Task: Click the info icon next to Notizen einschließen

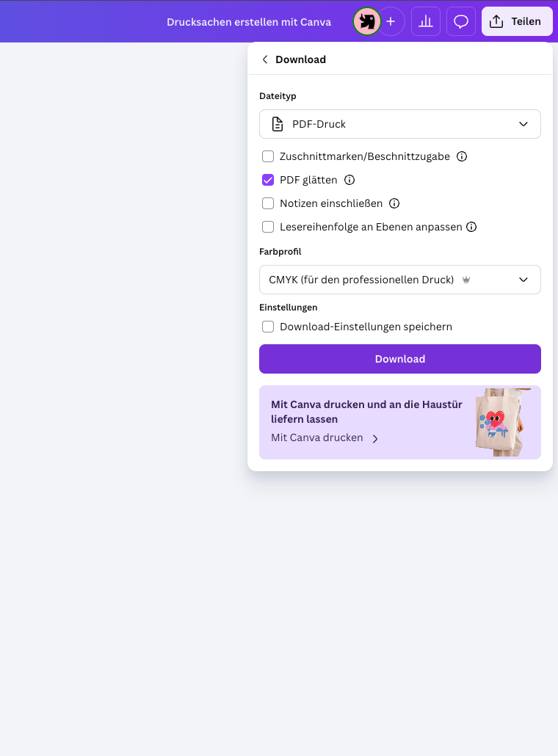Action: [394, 203]
